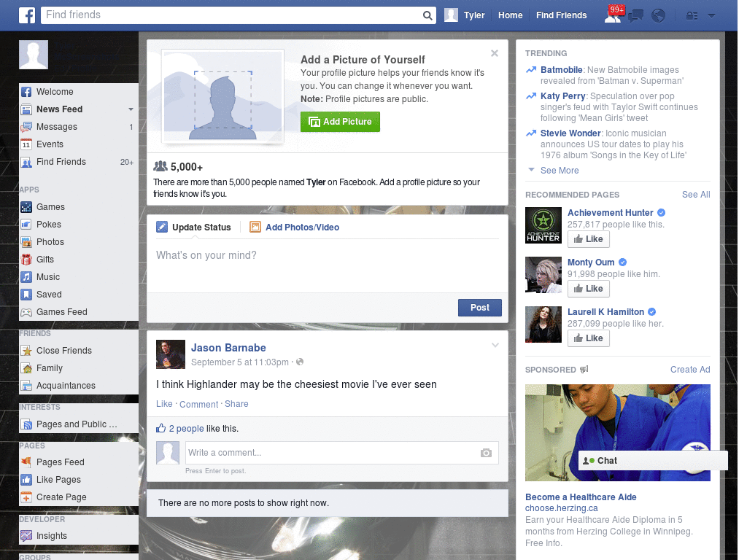The height and width of the screenshot is (560, 747).
Task: Click the Games Feed controller icon
Action: [26, 312]
